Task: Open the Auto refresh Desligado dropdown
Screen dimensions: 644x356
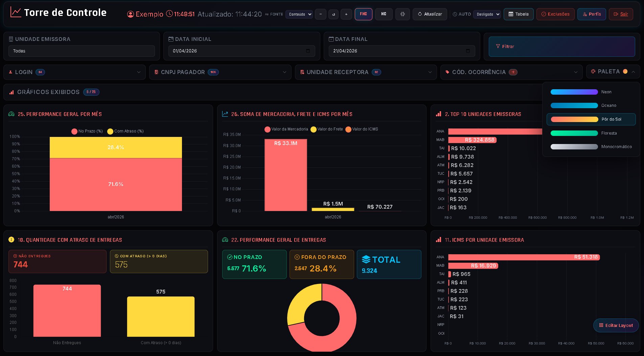Action: pyautogui.click(x=487, y=14)
